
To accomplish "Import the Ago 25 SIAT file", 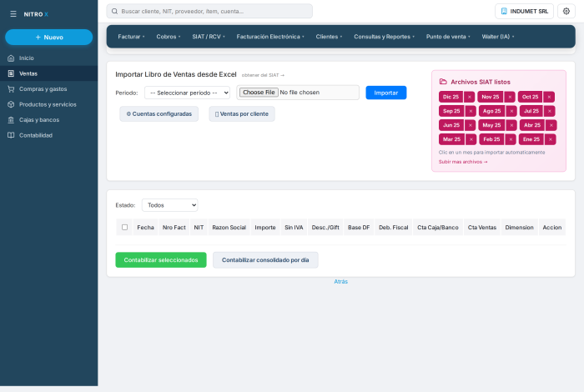I will (491, 111).
